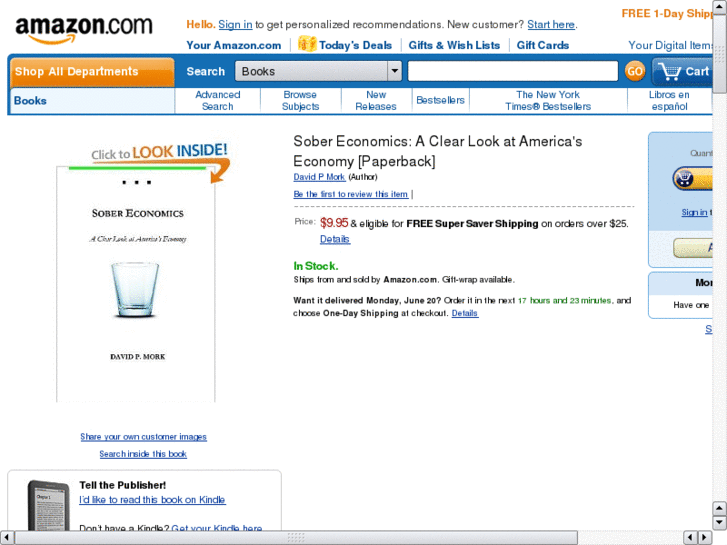
Task: Go to Advanced Search
Action: pos(217,101)
